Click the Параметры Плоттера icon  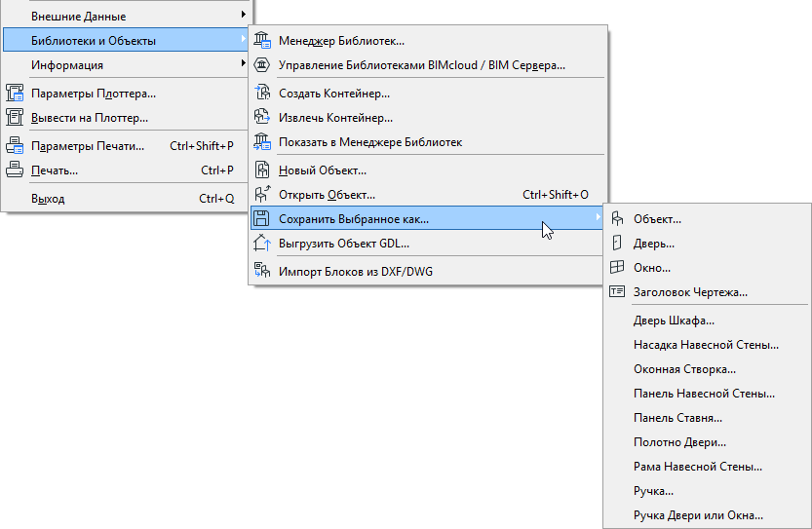tap(15, 94)
